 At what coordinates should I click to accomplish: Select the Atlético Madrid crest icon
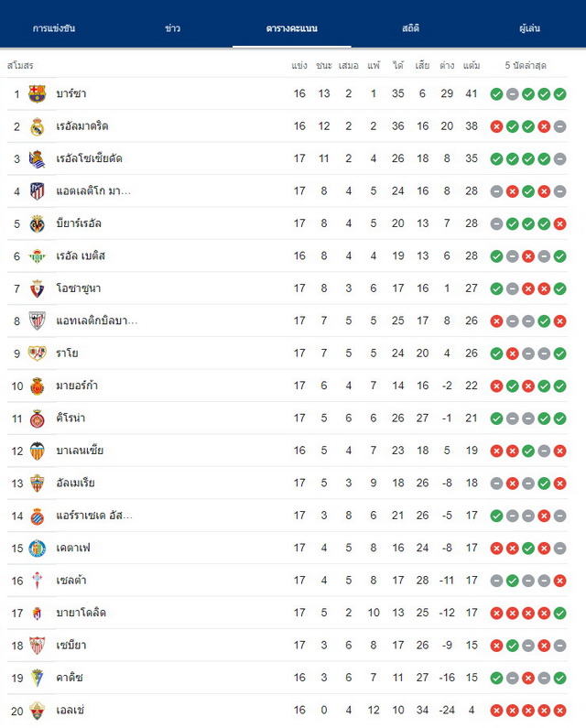(38, 191)
